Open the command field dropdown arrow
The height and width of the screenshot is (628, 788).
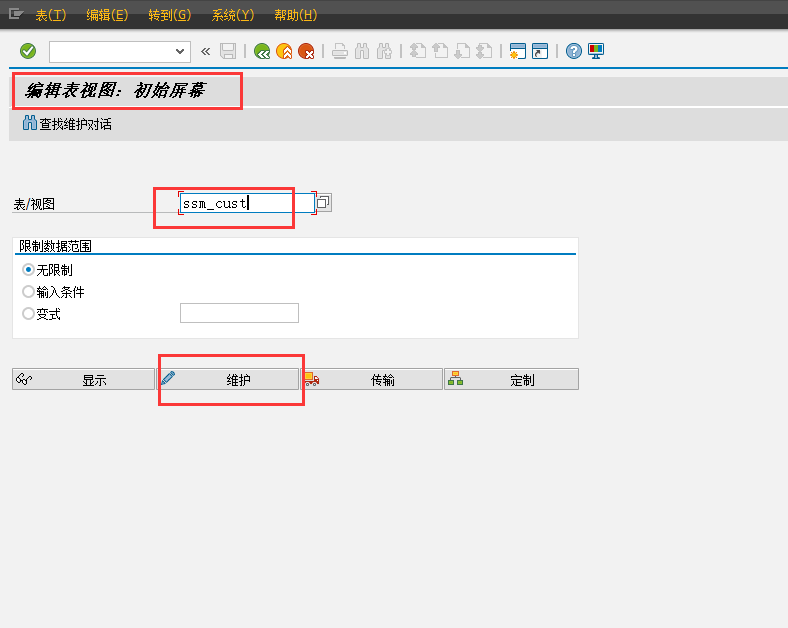[180, 51]
